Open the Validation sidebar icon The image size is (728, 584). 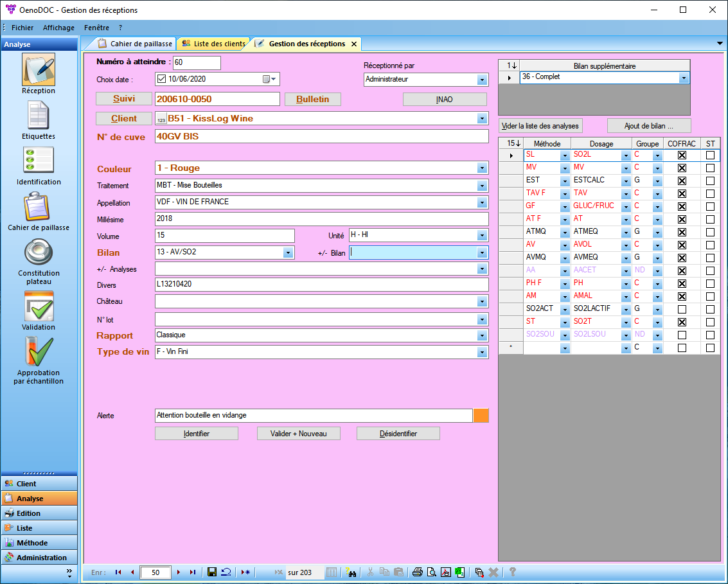(x=39, y=306)
